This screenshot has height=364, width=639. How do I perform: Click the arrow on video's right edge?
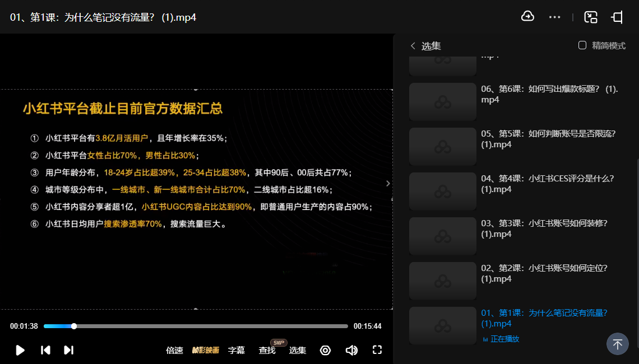click(388, 183)
